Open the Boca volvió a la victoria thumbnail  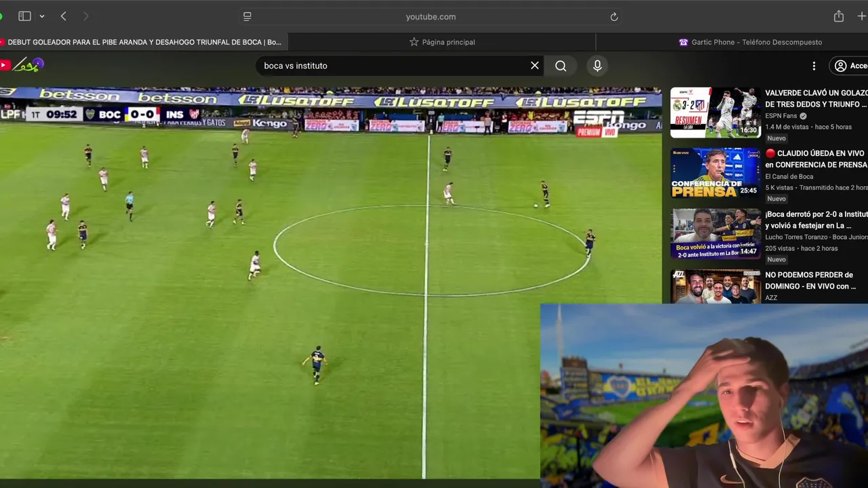coord(715,234)
